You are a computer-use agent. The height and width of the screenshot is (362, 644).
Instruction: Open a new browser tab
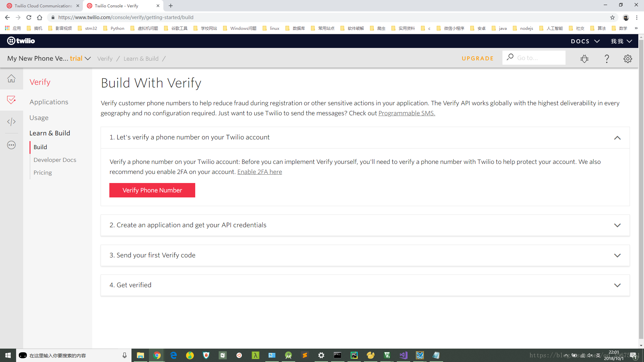(x=171, y=6)
